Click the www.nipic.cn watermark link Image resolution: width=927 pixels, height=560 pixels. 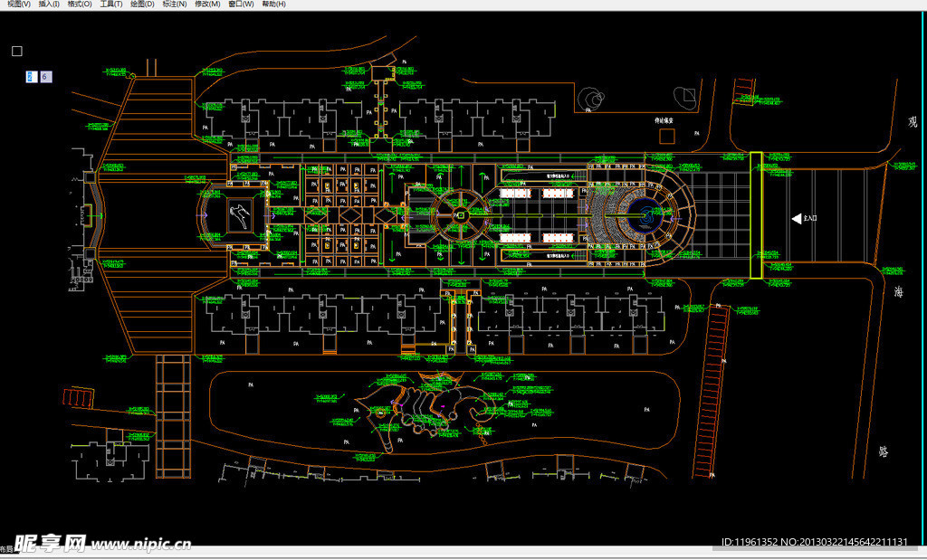142,544
